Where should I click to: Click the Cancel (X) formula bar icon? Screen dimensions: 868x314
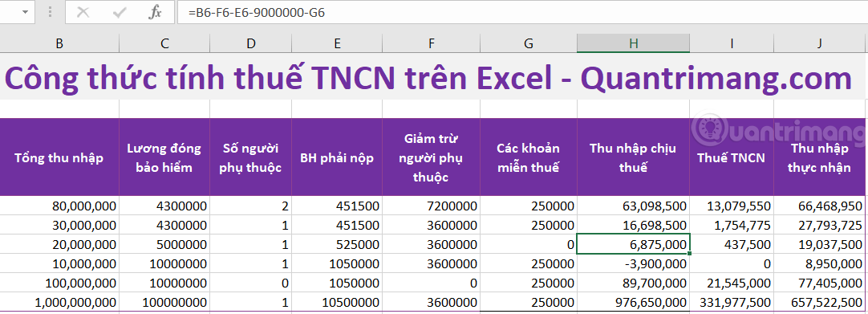(83, 13)
